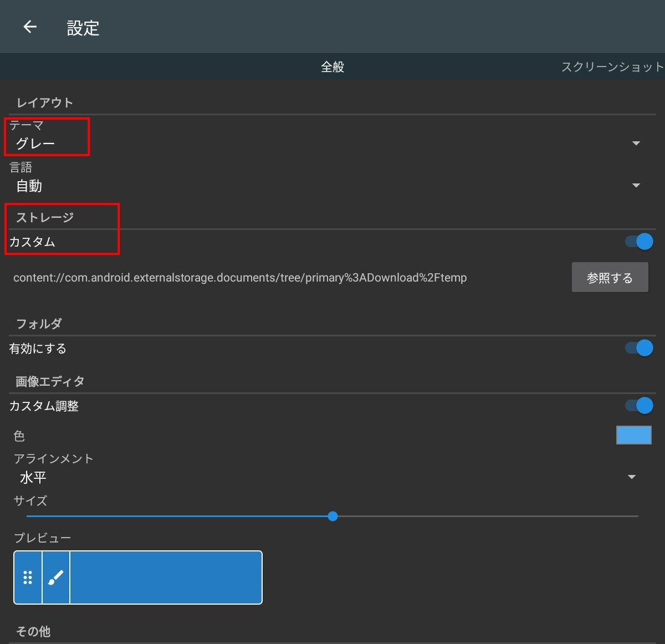Disable the カスタム調整 switch
This screenshot has height=644, width=665.
[x=639, y=406]
